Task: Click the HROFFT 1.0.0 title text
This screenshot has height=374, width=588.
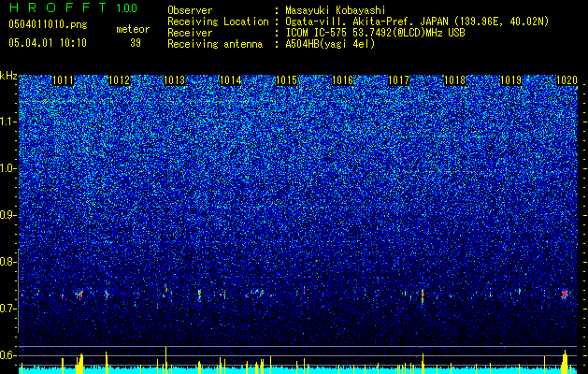Action: click(73, 7)
